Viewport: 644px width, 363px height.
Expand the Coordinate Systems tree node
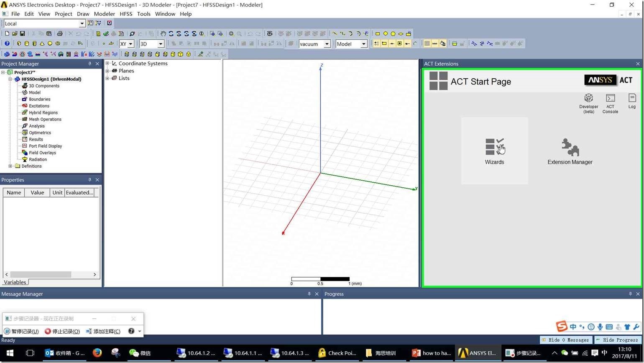point(107,64)
